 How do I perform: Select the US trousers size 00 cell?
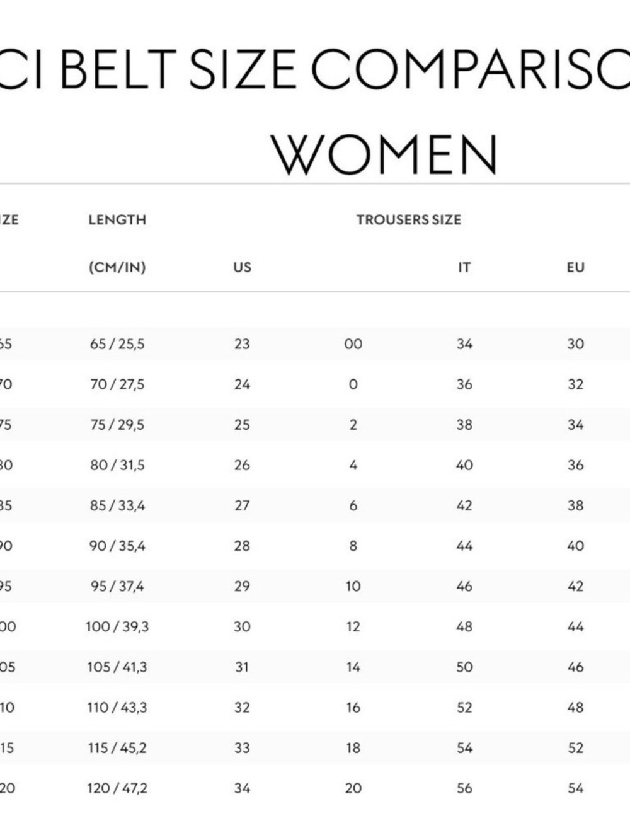click(x=353, y=344)
